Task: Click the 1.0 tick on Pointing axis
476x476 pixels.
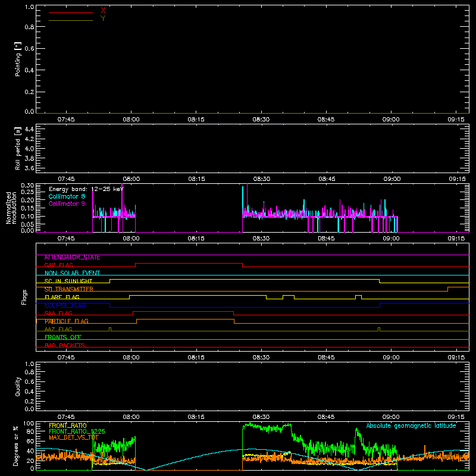Action: 29,7
